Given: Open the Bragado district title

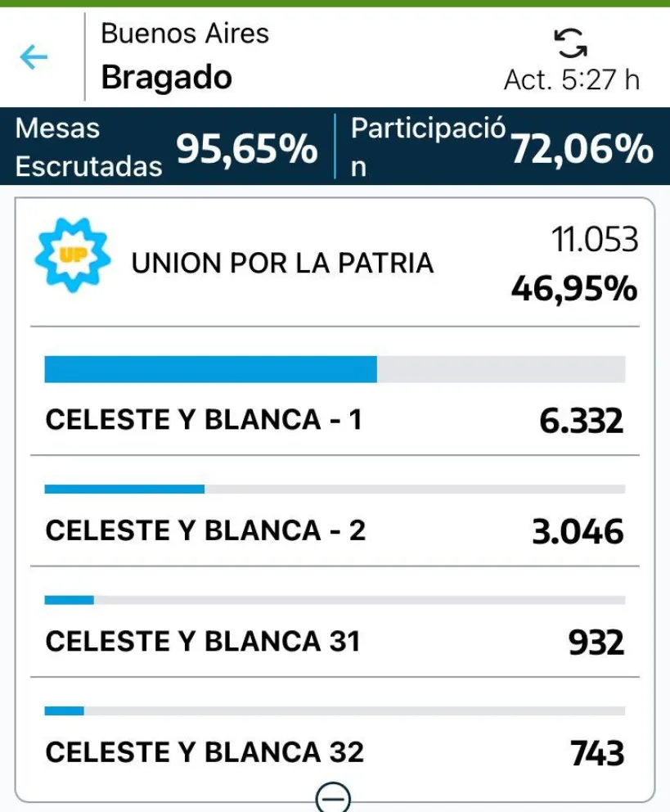Looking at the screenshot, I should [x=166, y=78].
